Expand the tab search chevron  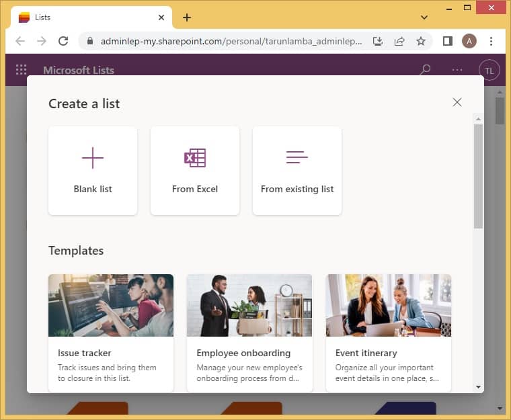[424, 17]
